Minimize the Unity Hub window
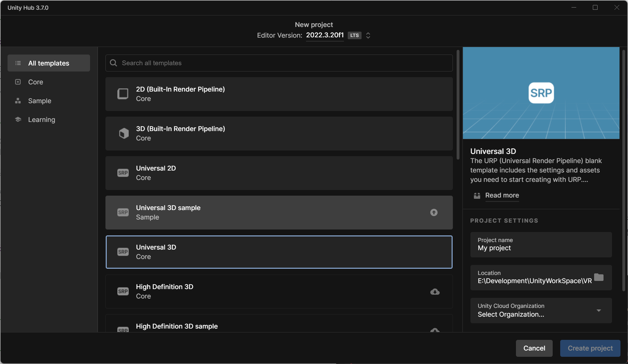 coord(574,8)
